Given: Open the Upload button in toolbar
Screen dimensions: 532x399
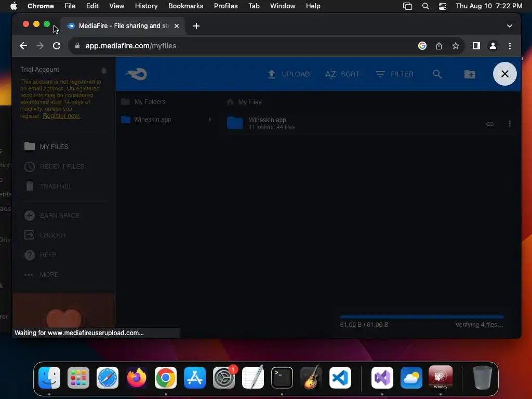Looking at the screenshot, I should 289,74.
